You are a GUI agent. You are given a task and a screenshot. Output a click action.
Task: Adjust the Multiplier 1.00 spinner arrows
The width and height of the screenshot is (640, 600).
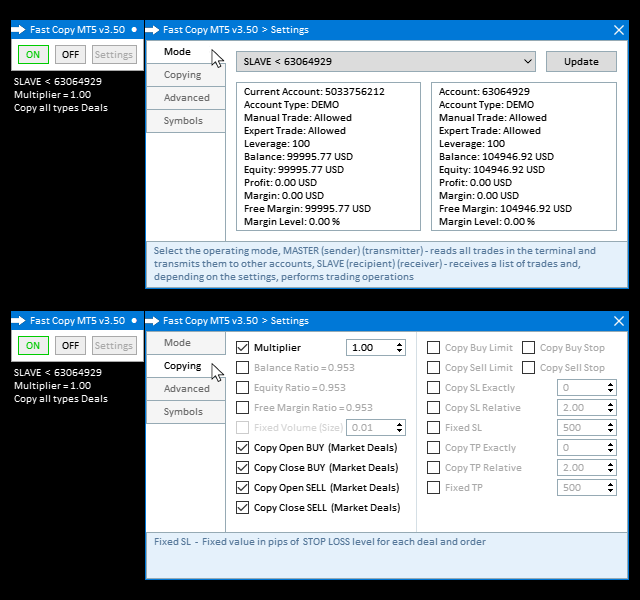(x=399, y=348)
